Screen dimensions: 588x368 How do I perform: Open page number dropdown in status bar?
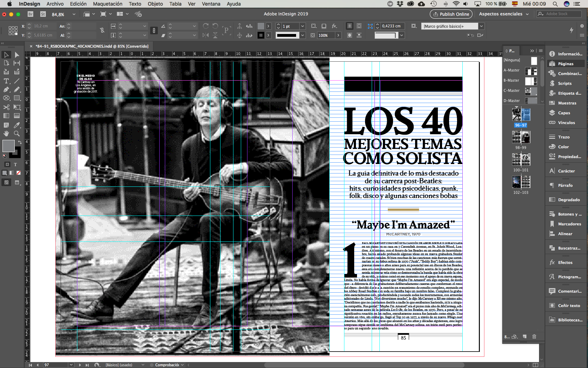(71, 365)
